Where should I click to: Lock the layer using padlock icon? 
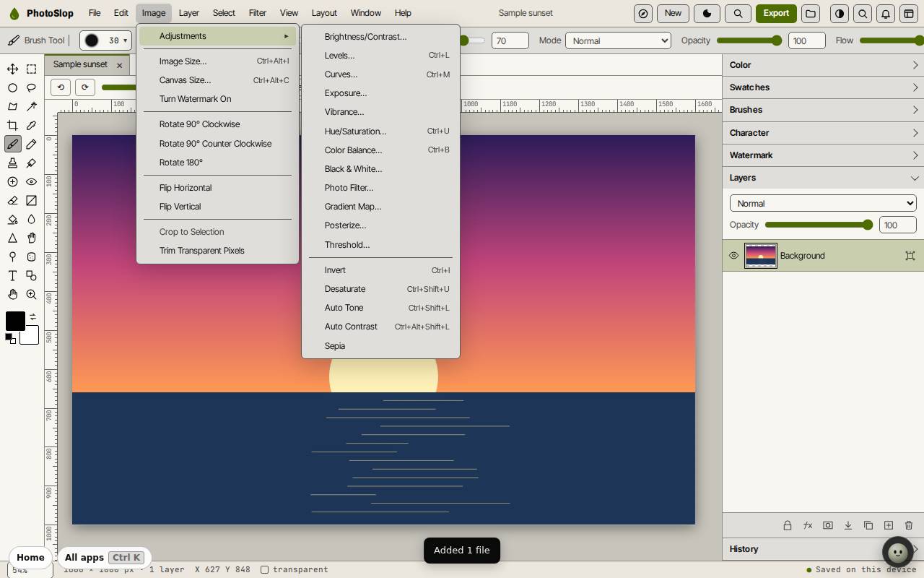[x=788, y=525]
